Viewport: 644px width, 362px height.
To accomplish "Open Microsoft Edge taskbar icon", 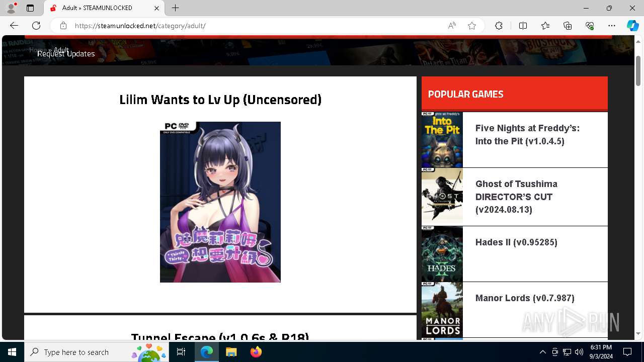I will pyautogui.click(x=207, y=352).
